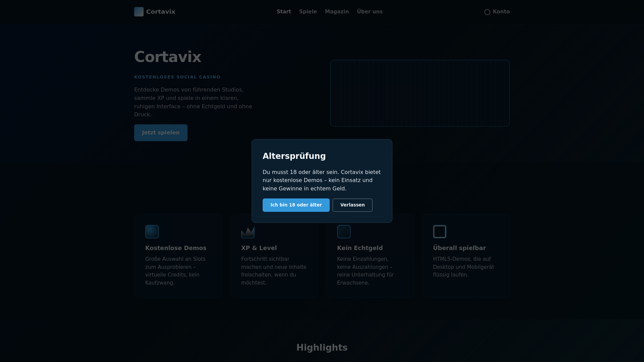The height and width of the screenshot is (362, 644).
Task: Click the Altersprüfung dialog title
Action: [x=294, y=156]
